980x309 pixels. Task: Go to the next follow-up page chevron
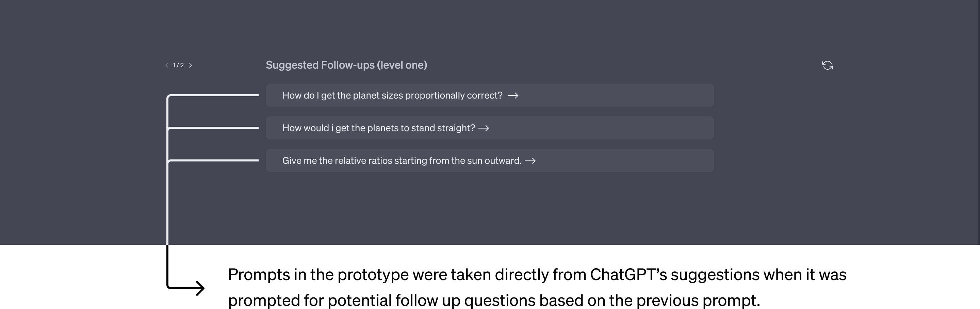[191, 65]
